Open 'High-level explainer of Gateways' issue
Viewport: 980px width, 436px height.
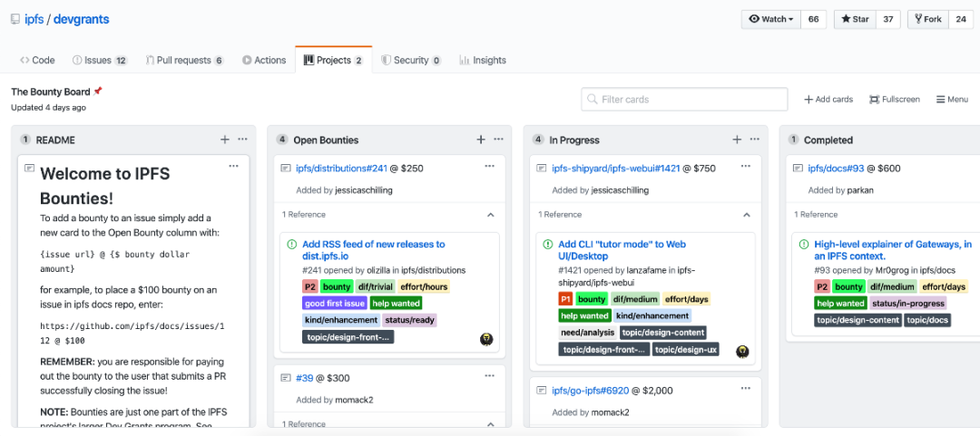pyautogui.click(x=893, y=250)
